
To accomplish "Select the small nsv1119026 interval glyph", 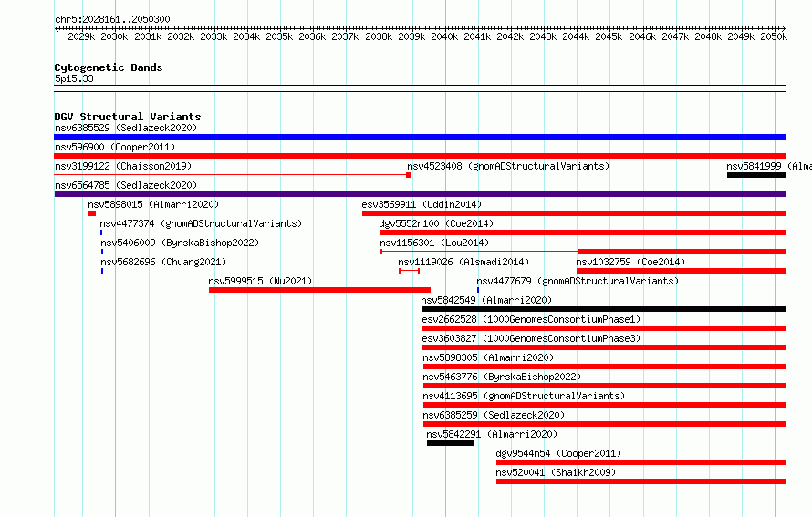I will click(x=409, y=271).
